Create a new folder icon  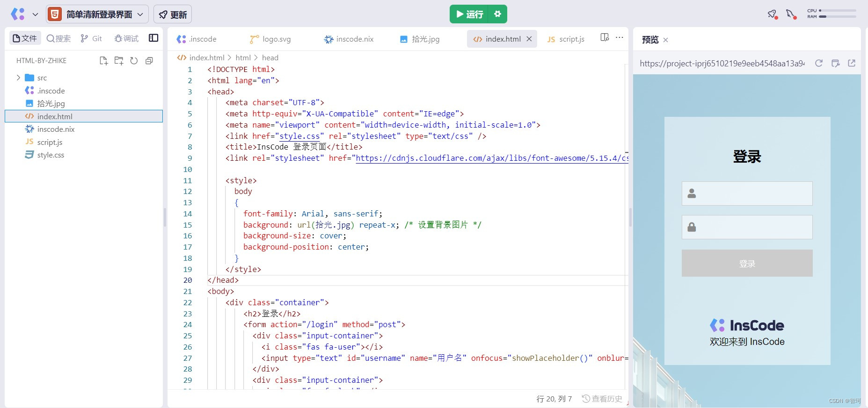[x=119, y=61]
